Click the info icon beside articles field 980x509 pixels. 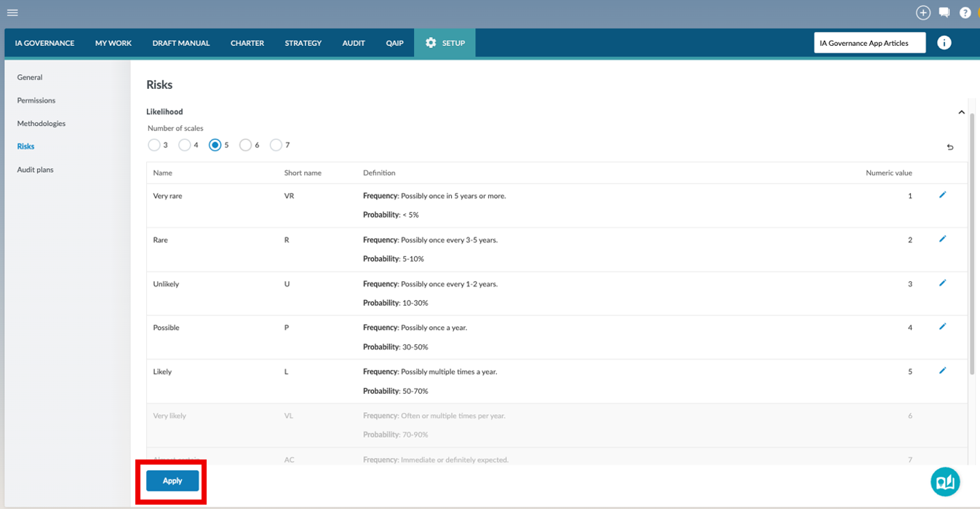pos(944,43)
